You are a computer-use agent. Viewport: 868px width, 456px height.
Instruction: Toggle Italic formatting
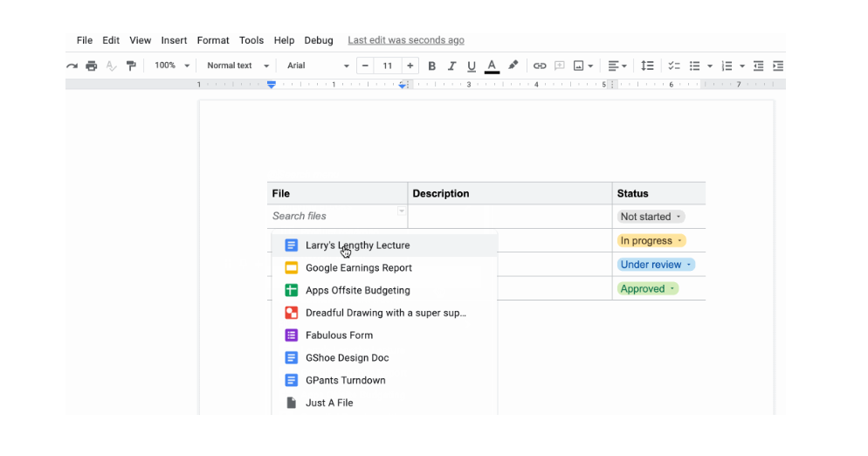coord(452,66)
